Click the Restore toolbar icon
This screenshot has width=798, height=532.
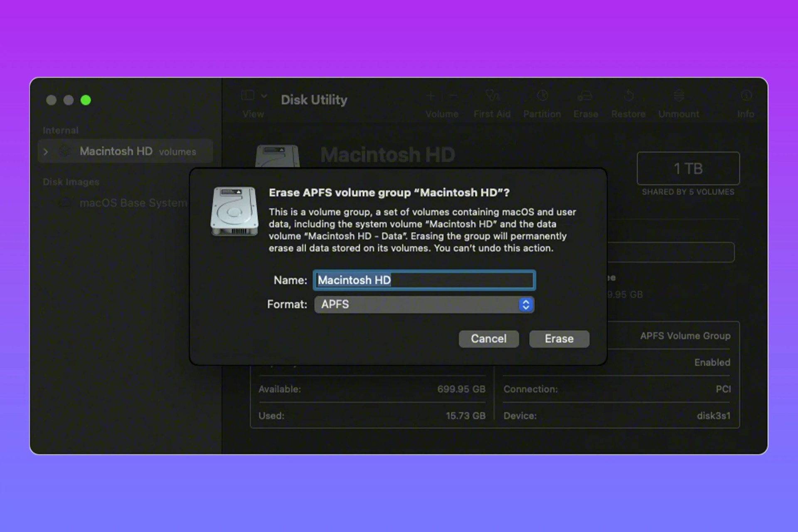coord(628,96)
